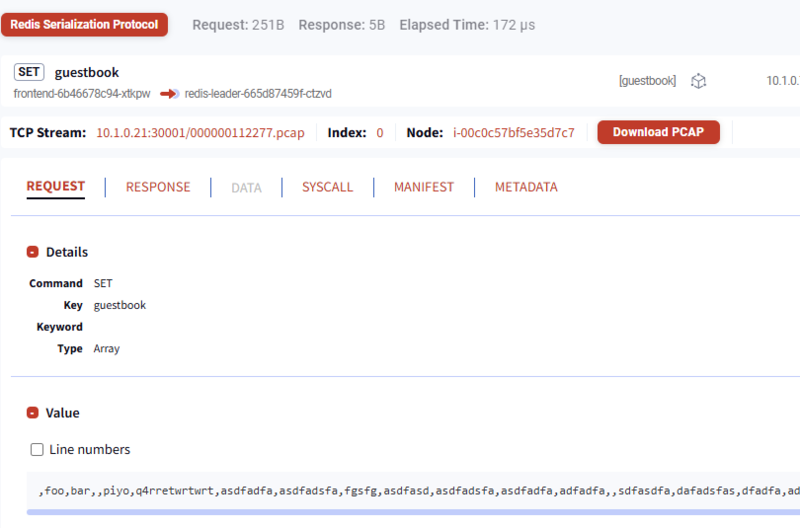Enable the Line numbers checkbox
The height and width of the screenshot is (528, 800).
[37, 449]
